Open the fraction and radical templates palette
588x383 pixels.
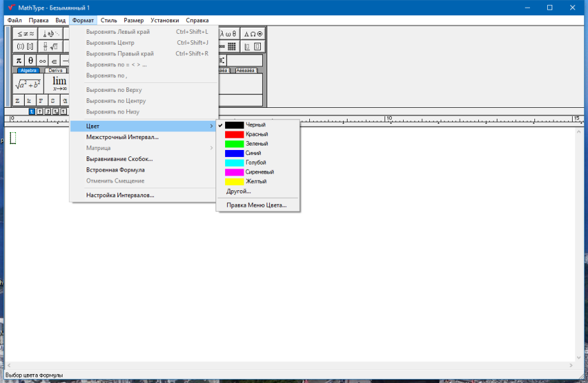[x=51, y=47]
